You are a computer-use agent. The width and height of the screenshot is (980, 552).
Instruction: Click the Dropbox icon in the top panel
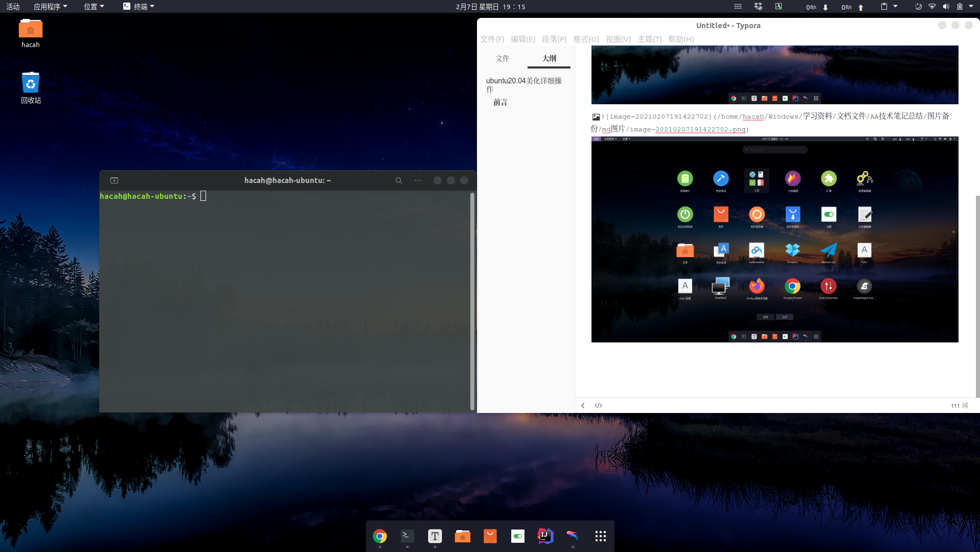click(x=758, y=7)
